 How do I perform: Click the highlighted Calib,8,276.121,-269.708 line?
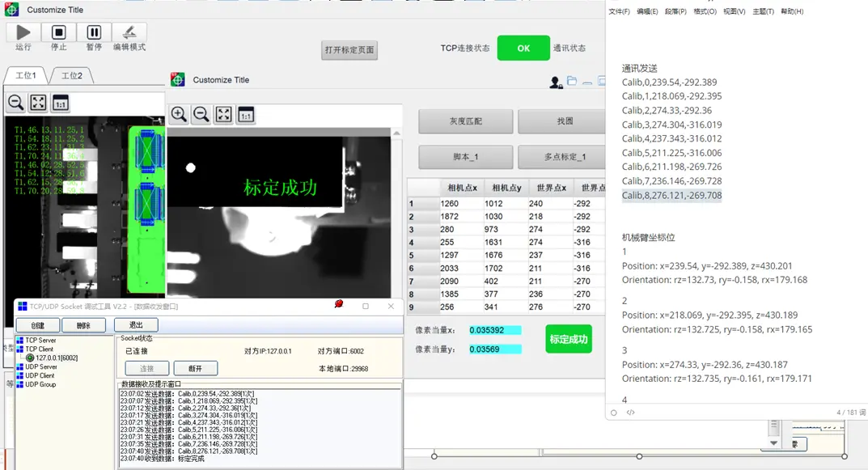[671, 195]
